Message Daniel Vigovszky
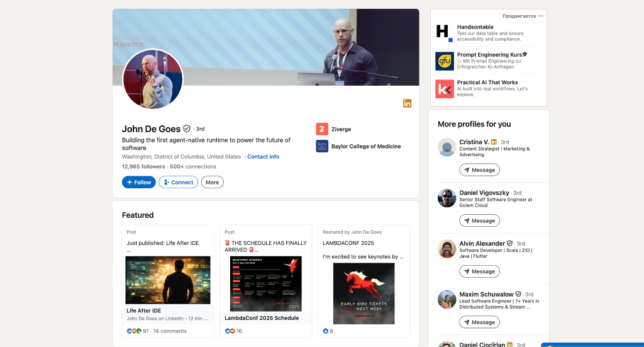The image size is (644, 347). click(479, 221)
